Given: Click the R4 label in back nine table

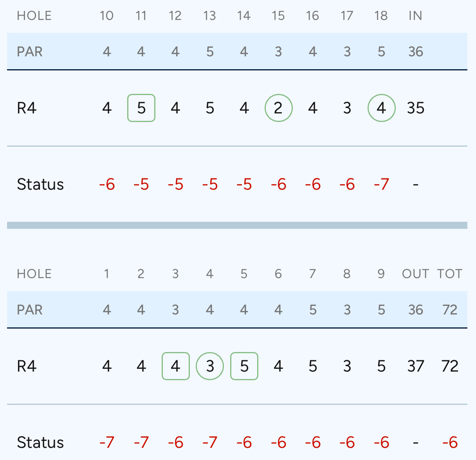Looking at the screenshot, I should click(27, 108).
